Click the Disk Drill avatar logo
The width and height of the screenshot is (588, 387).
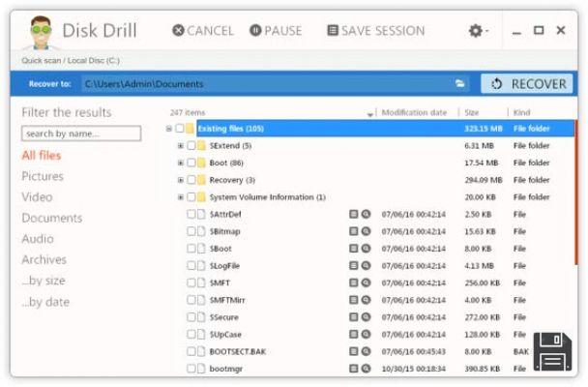click(x=41, y=32)
